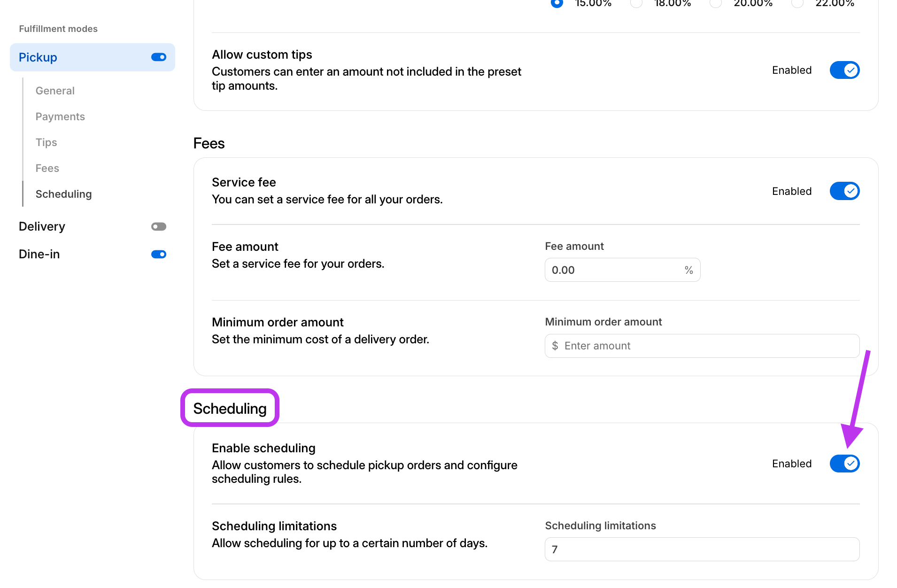Select the 15.00% tip radio button
This screenshot has width=897, height=588.
tap(557, 3)
